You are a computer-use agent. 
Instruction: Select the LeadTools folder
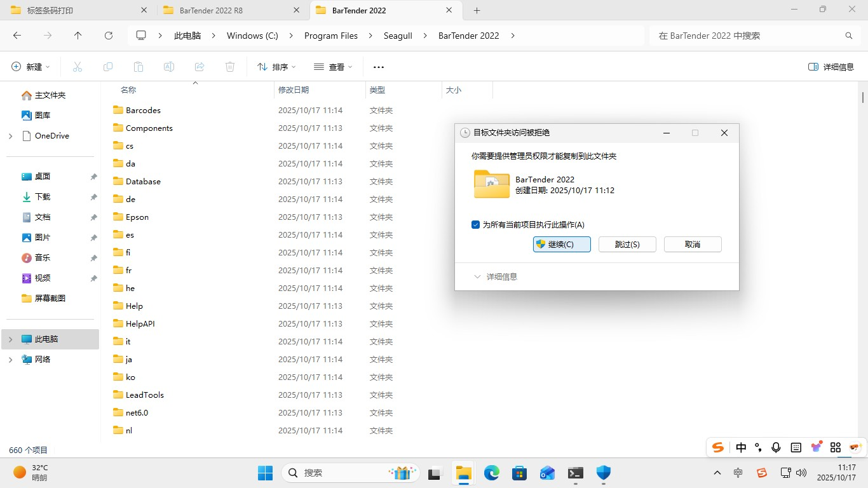pos(145,395)
